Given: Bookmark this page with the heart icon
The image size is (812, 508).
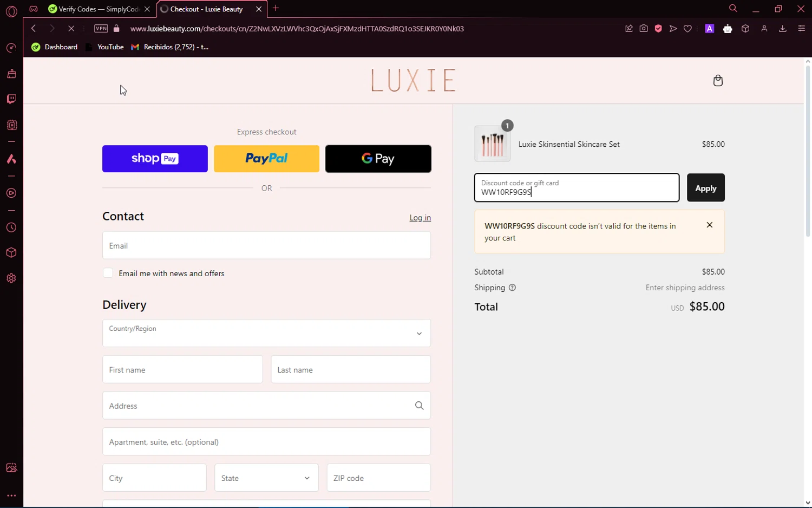Looking at the screenshot, I should tap(687, 29).
